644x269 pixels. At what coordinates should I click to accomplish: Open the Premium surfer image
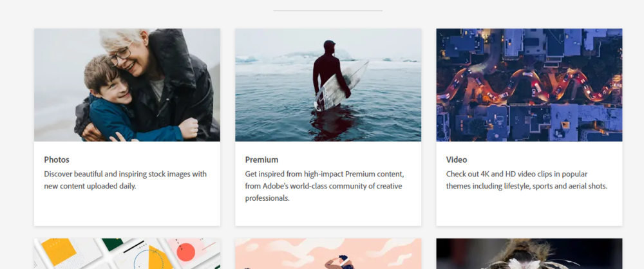(x=328, y=85)
